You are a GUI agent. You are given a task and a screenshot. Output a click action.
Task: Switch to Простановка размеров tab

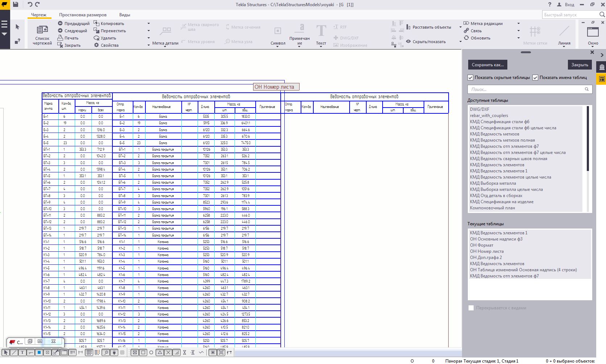click(x=83, y=15)
